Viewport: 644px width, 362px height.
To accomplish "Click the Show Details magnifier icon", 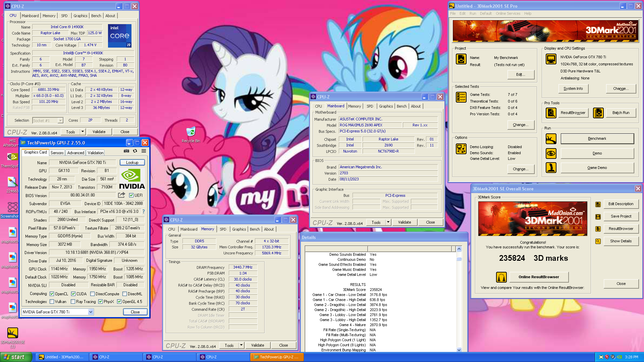I will (x=598, y=241).
